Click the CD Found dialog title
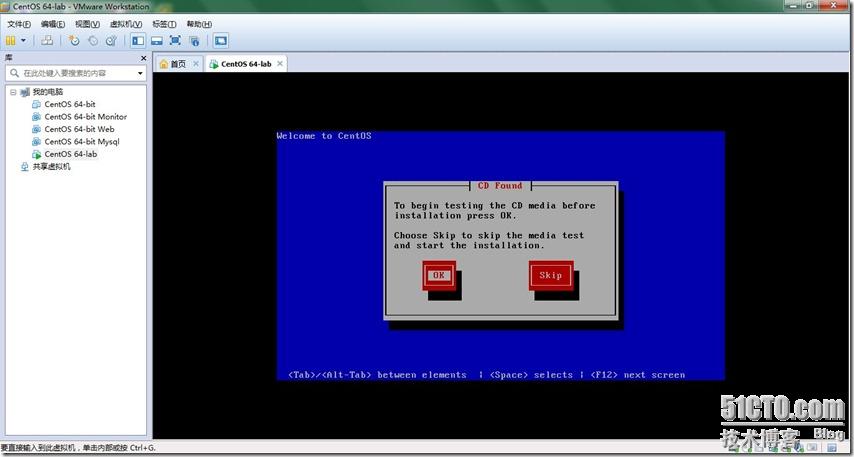The width and height of the screenshot is (854, 457). pyautogui.click(x=500, y=186)
